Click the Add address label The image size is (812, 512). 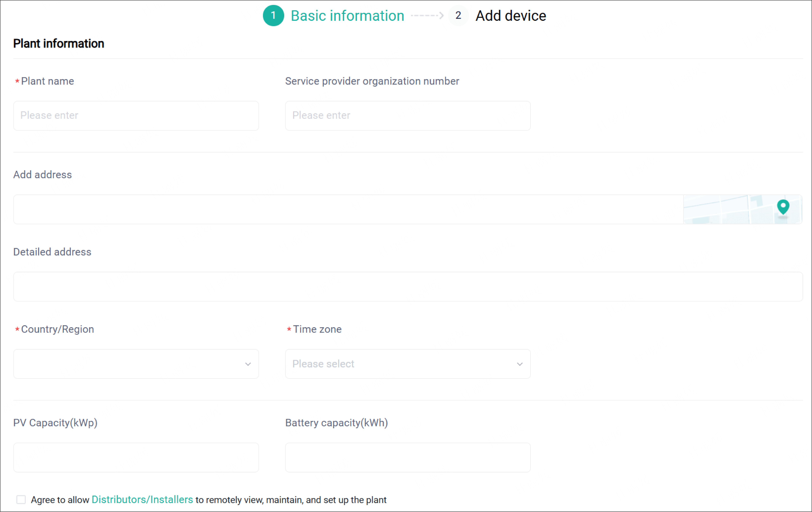[x=42, y=175]
